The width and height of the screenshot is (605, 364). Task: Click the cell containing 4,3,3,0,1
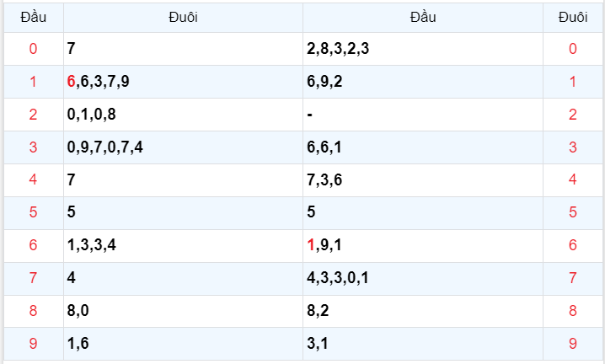coord(338,278)
